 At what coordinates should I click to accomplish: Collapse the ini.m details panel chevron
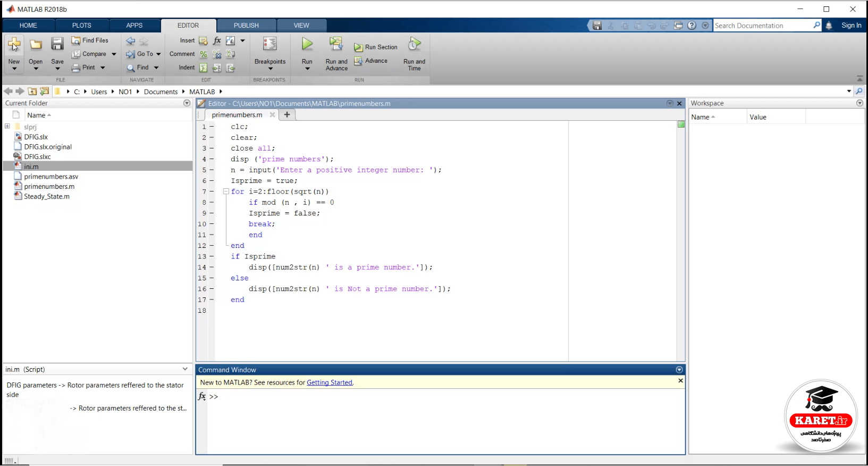[x=185, y=369]
